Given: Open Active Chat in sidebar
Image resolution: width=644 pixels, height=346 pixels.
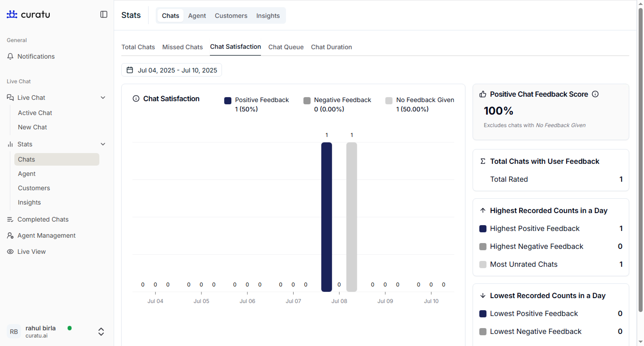Looking at the screenshot, I should click(35, 113).
